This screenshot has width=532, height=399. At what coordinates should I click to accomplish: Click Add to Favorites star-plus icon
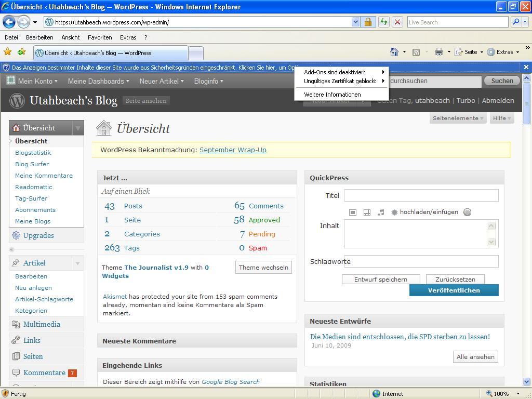coord(22,51)
